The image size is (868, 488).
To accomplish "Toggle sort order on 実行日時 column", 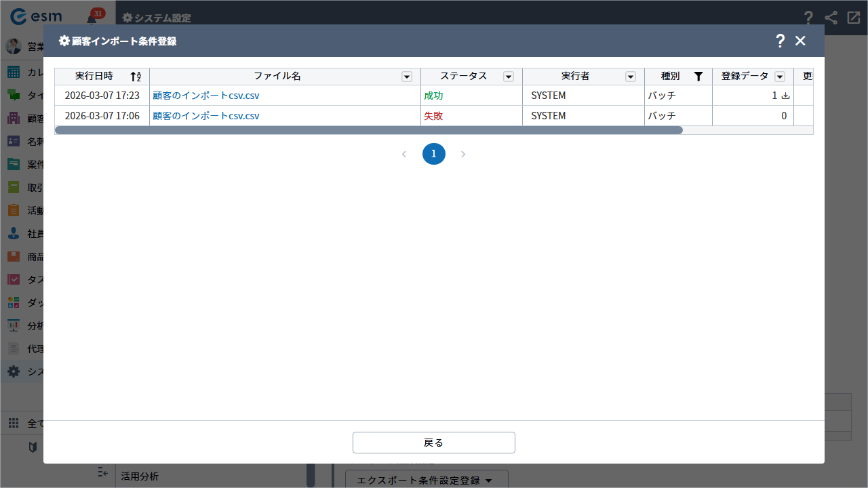I will (x=136, y=77).
